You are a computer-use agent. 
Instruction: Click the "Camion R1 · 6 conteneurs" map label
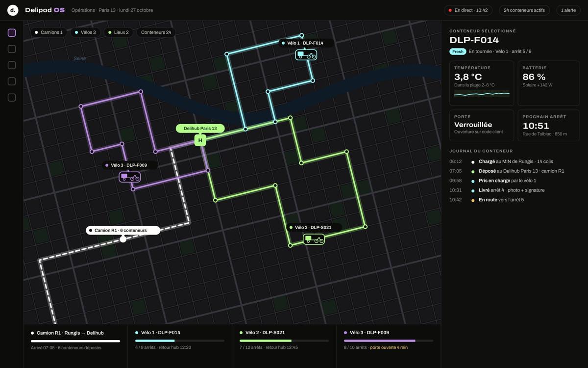123,230
